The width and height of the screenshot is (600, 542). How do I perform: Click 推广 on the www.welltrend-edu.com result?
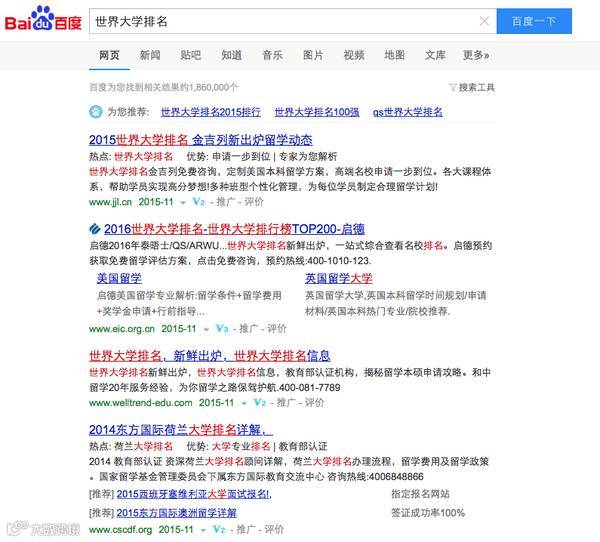coord(286,402)
